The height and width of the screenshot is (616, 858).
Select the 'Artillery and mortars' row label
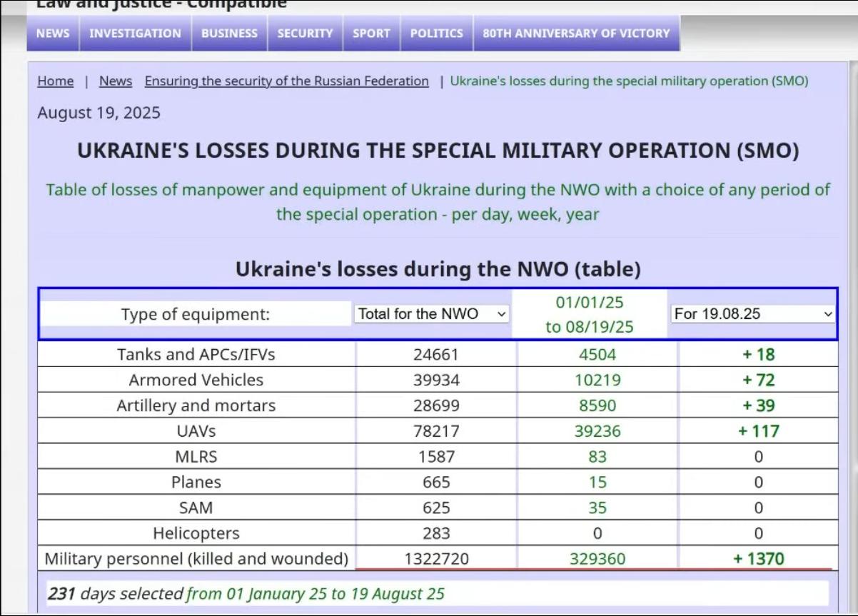click(196, 405)
